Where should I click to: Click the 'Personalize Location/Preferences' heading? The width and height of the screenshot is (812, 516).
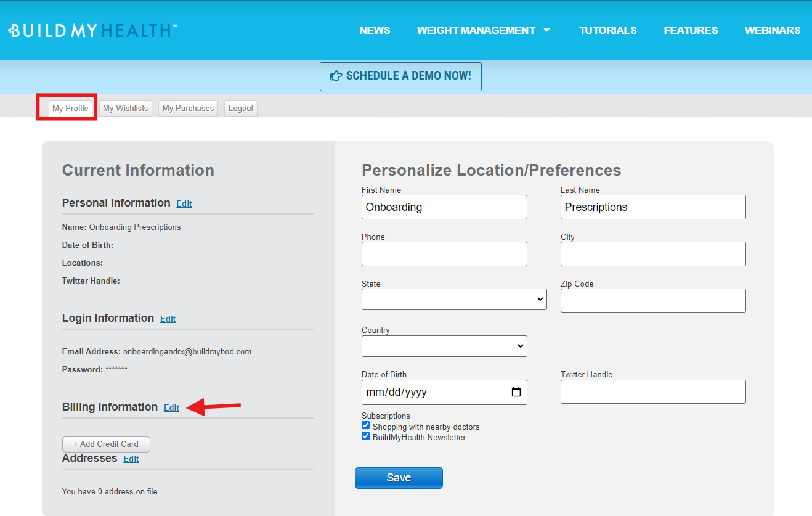click(492, 170)
